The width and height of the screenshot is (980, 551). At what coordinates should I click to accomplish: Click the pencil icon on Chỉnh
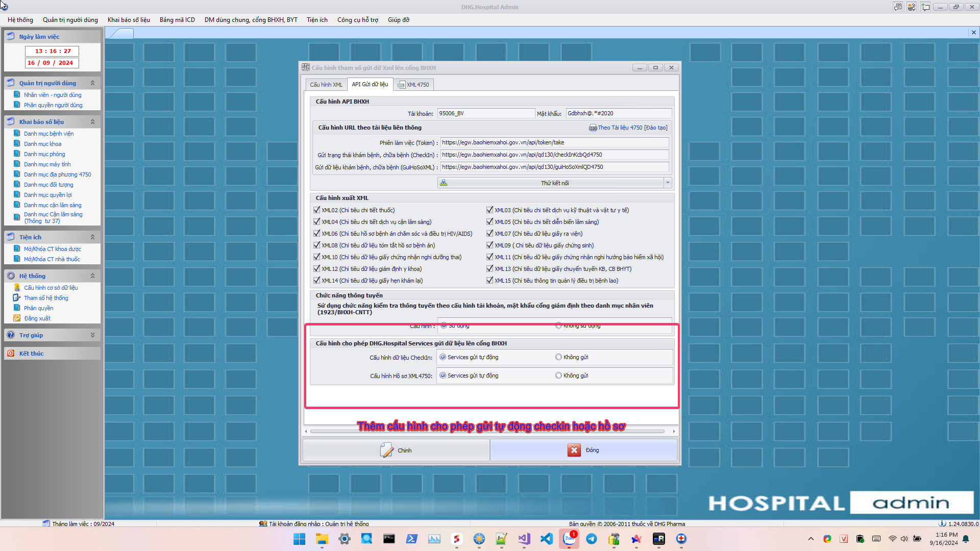(x=386, y=450)
